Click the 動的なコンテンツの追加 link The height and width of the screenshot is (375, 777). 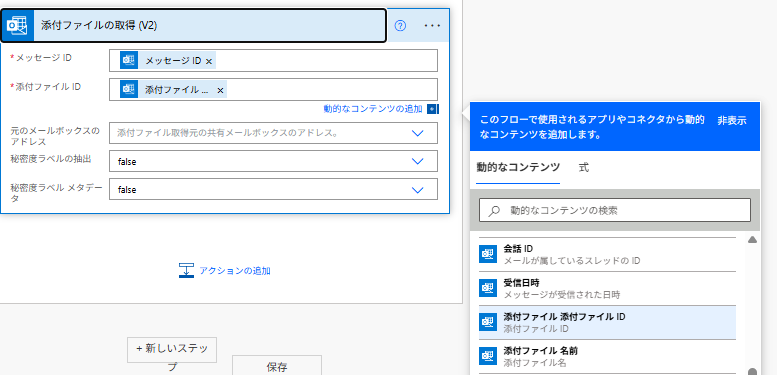pos(373,109)
